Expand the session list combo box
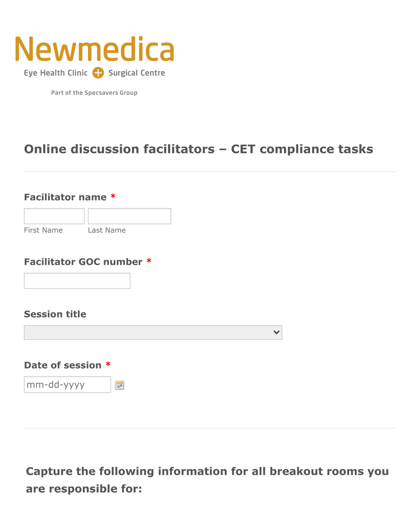The width and height of the screenshot is (420, 517). pyautogui.click(x=153, y=332)
